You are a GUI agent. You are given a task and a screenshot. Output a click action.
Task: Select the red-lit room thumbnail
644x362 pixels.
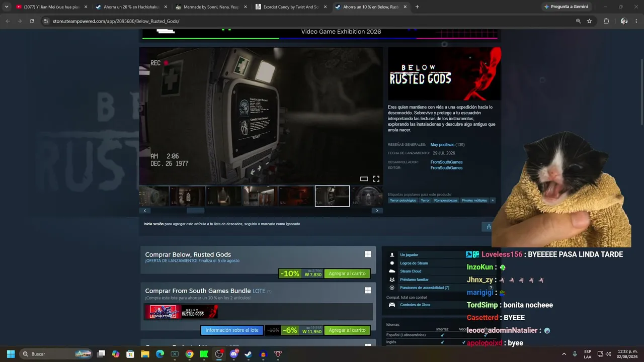(296, 196)
